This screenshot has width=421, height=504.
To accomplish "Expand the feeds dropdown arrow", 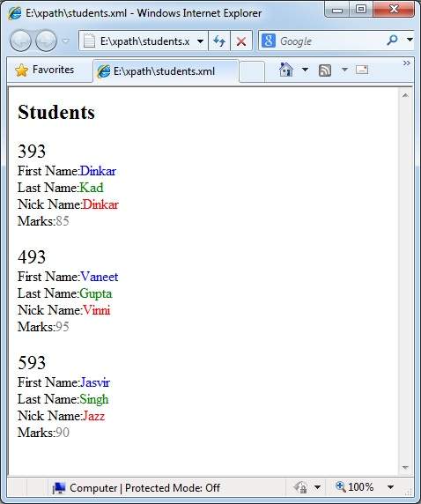I will pyautogui.click(x=344, y=70).
